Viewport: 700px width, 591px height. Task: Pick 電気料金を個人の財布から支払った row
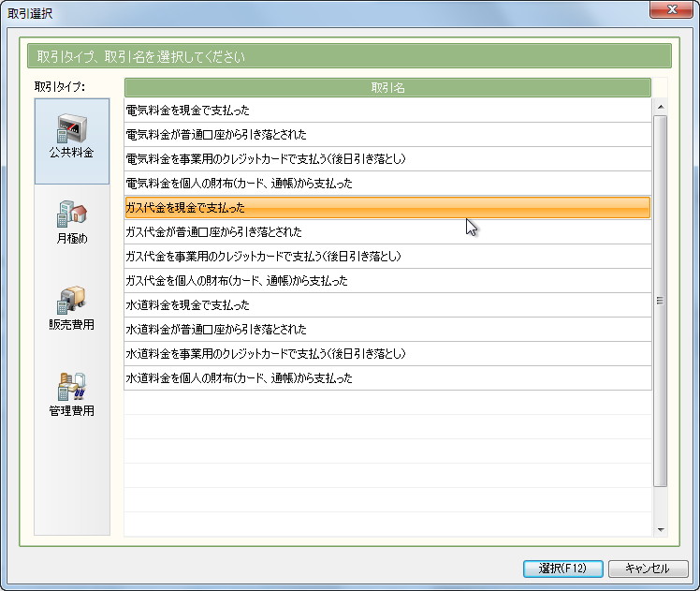coord(387,184)
